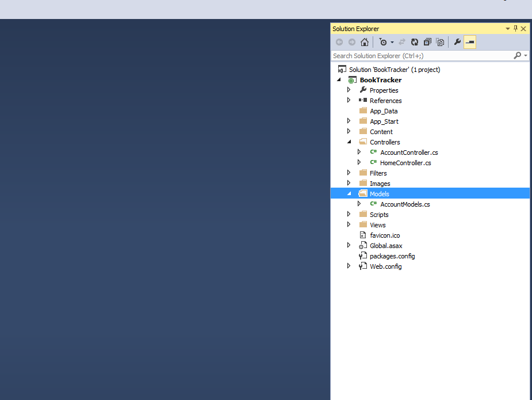Expand the Views folder

[x=349, y=224]
